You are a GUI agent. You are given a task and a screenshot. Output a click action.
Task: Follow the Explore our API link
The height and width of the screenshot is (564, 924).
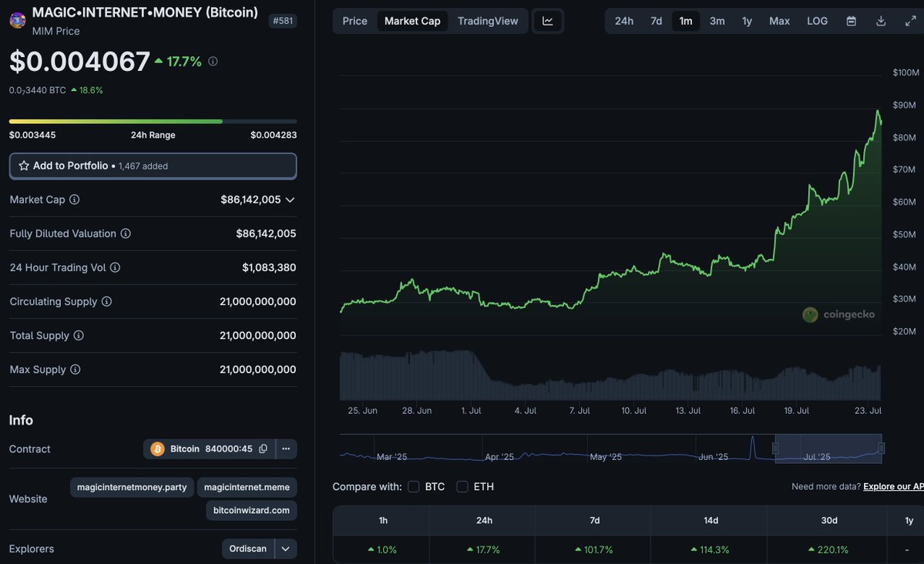click(x=893, y=487)
